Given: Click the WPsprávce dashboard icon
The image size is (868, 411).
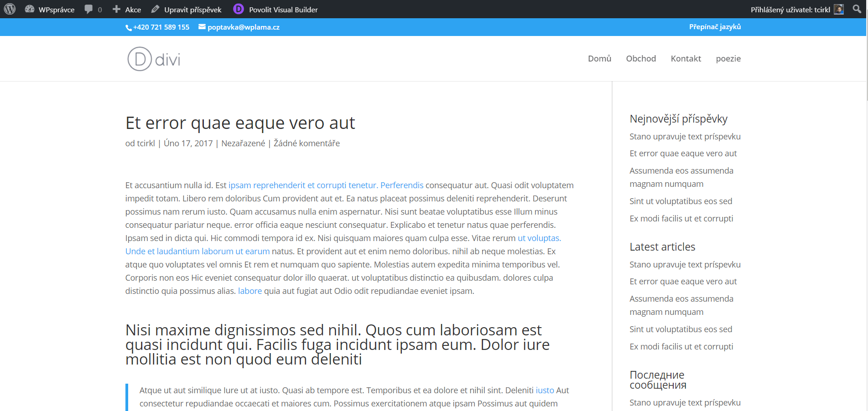Looking at the screenshot, I should 30,9.
